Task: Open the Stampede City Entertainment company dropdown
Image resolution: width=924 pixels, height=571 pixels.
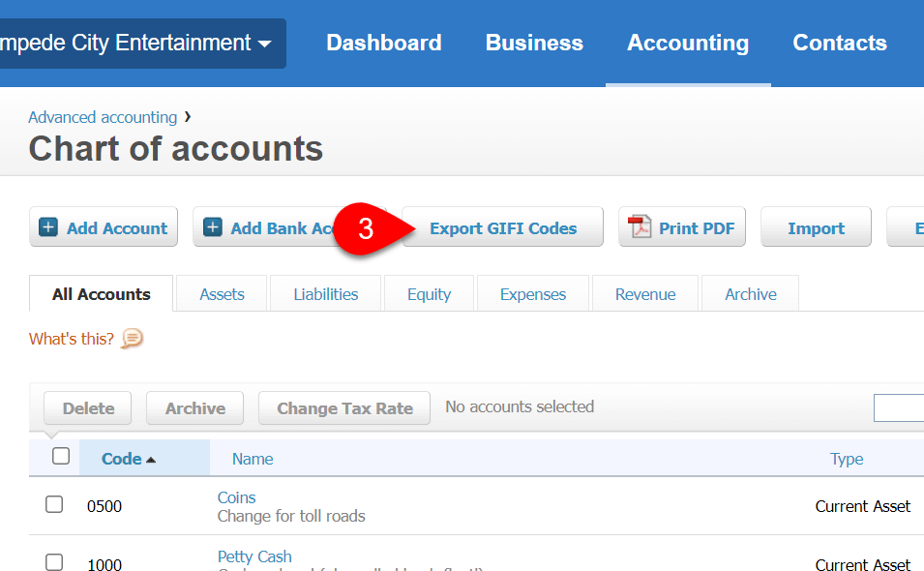Action: click(x=266, y=43)
